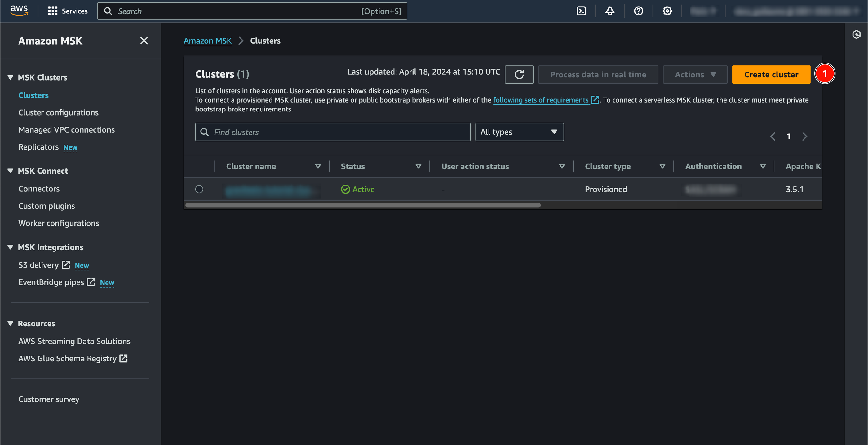Sort by Cluster name column arrow
The image size is (868, 445).
[318, 166]
